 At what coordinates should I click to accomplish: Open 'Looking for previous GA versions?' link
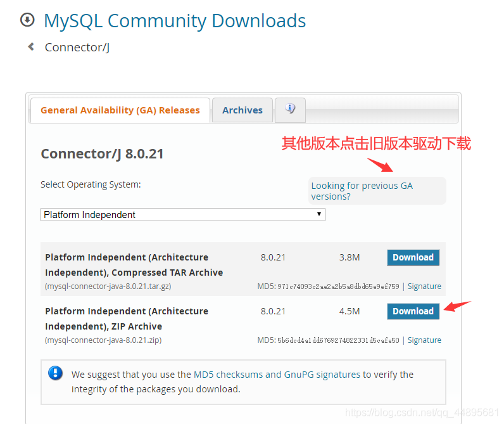362,191
